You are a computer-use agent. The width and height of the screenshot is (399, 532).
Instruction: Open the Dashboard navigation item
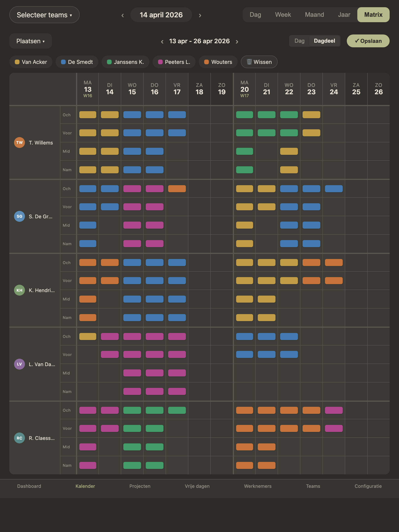29,486
